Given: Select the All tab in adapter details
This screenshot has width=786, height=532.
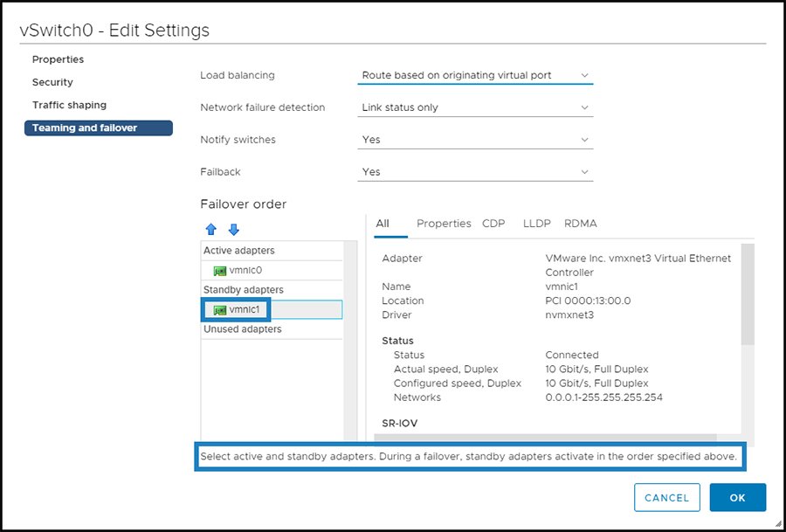Looking at the screenshot, I should 385,224.
